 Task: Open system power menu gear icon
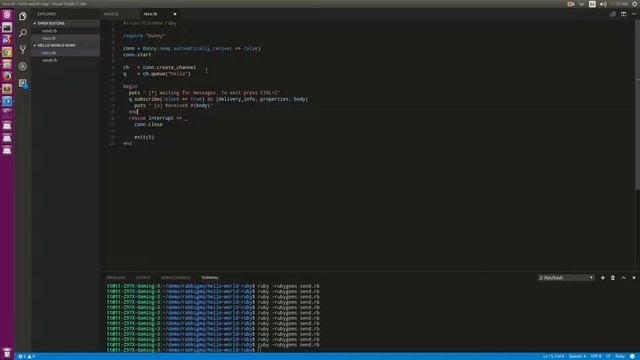click(x=635, y=4)
